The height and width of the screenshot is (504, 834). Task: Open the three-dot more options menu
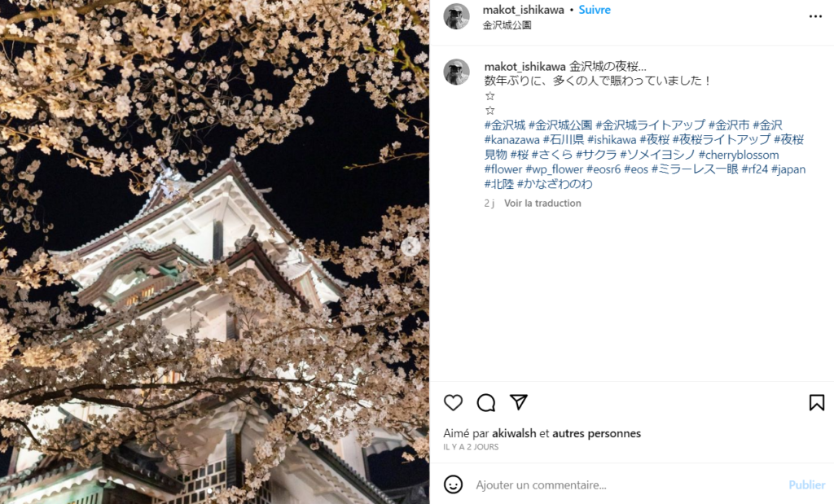click(815, 16)
